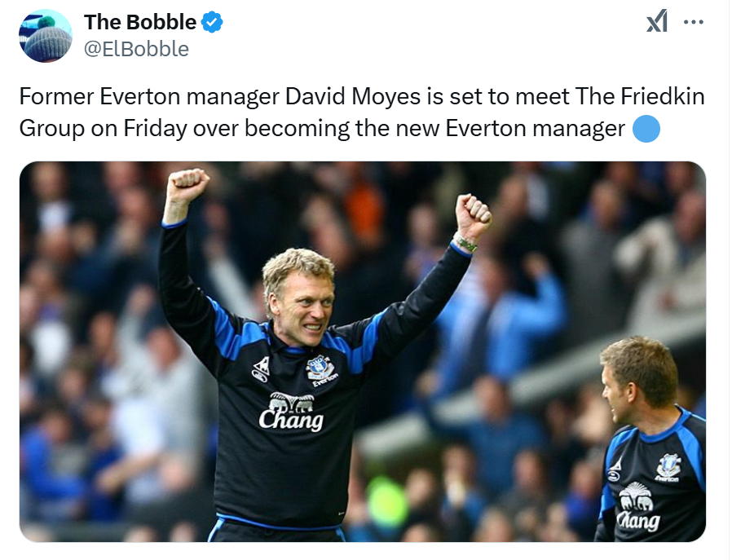The height and width of the screenshot is (560, 732).
Task: Click the blue verified badge
Action: coord(212,22)
